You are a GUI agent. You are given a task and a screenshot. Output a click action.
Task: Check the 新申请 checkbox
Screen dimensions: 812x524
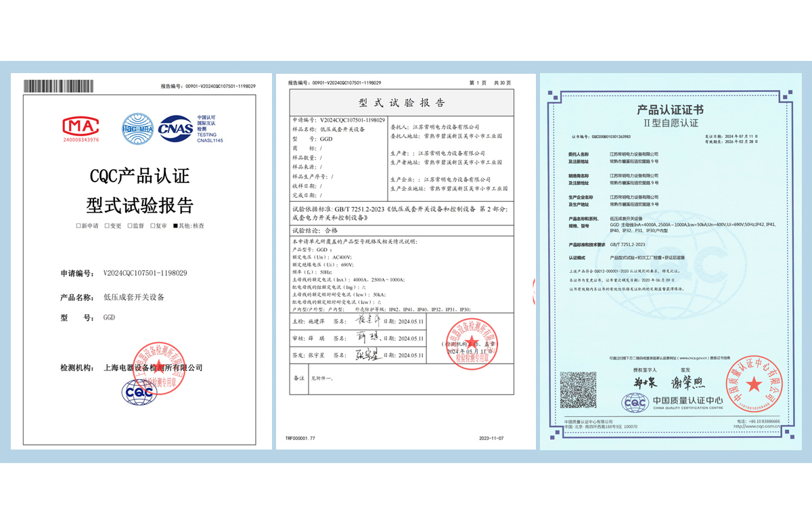(78, 225)
